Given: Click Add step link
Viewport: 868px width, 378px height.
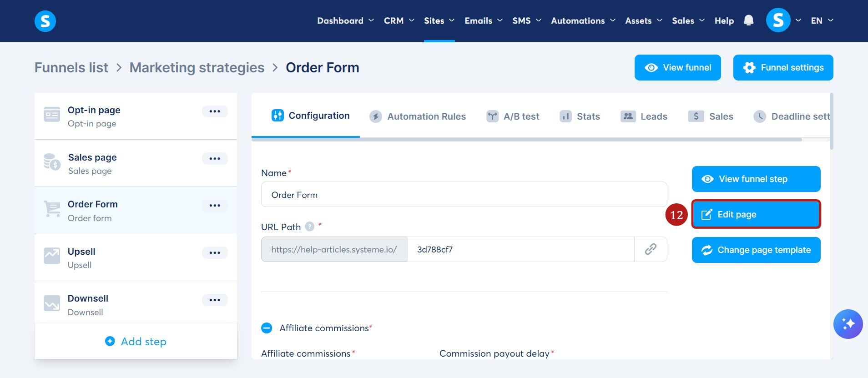Looking at the screenshot, I should (x=136, y=341).
